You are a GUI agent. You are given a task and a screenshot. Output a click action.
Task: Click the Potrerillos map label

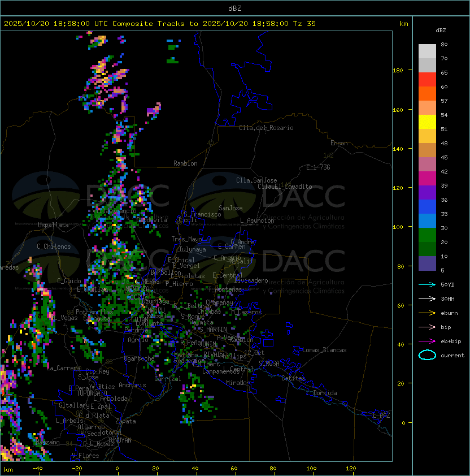coord(94,312)
